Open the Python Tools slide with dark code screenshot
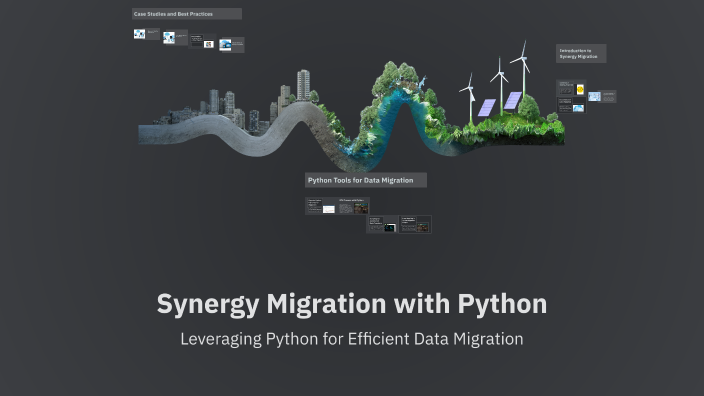 (382, 224)
